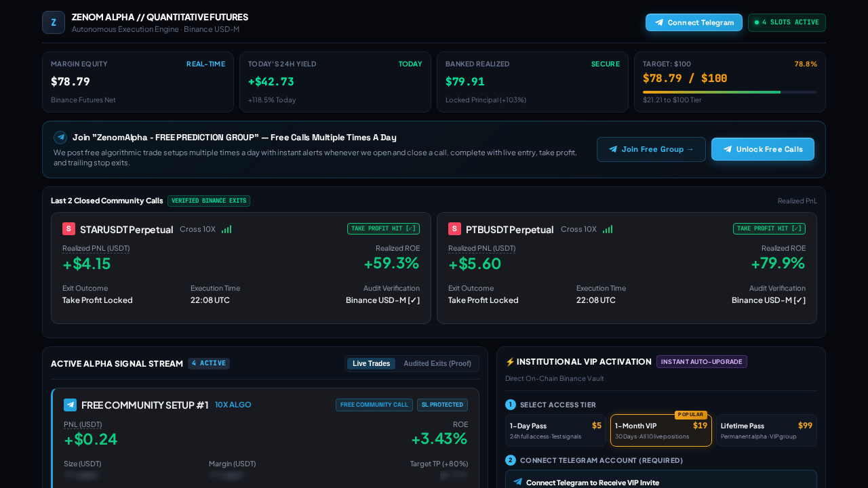Select the 1-Day Pass $5 tier

click(555, 430)
